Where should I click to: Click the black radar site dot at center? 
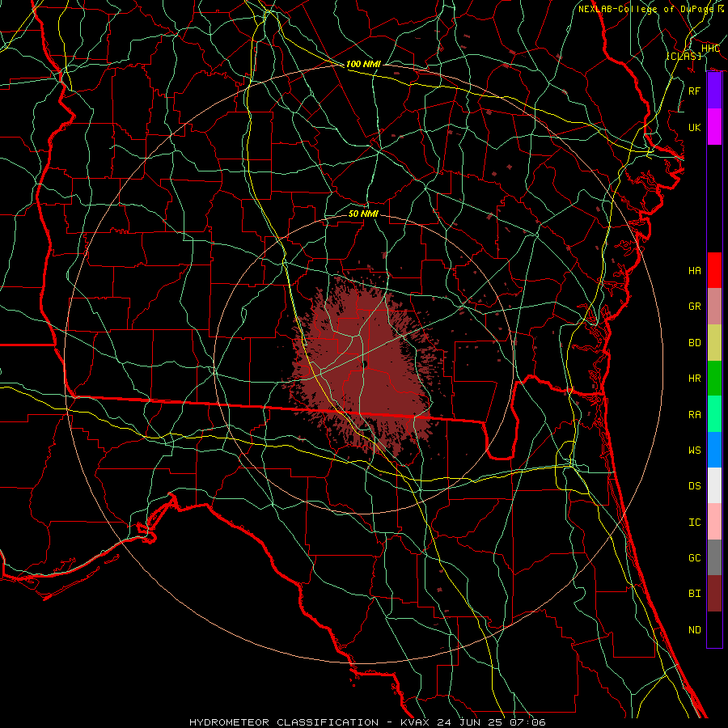pyautogui.click(x=365, y=365)
